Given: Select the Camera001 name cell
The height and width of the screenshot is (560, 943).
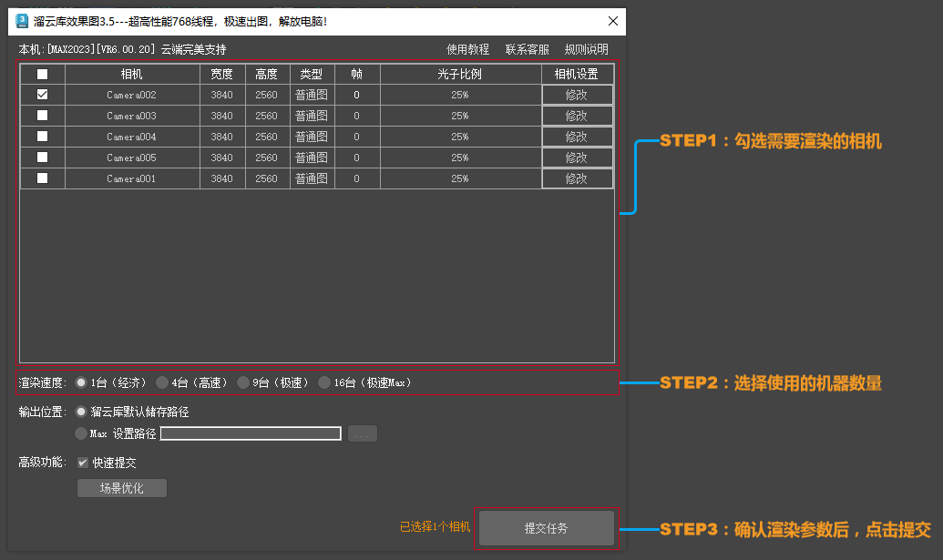Looking at the screenshot, I should (x=132, y=178).
